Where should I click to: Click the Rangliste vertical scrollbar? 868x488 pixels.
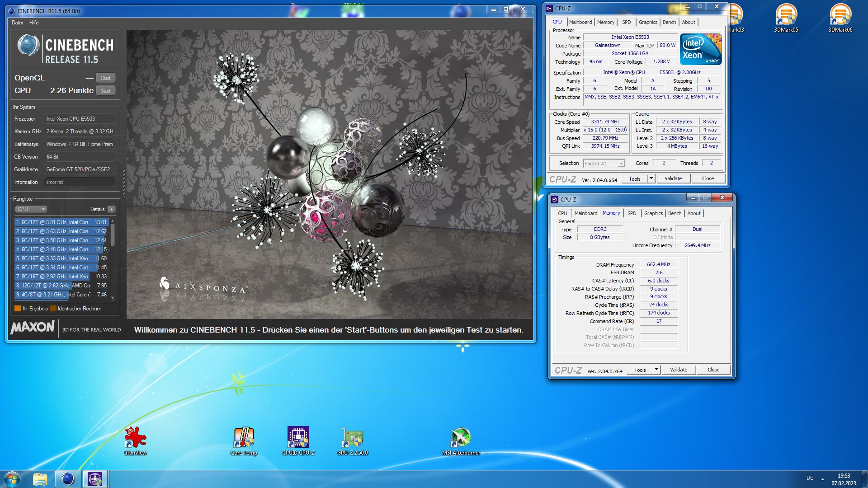click(113, 259)
